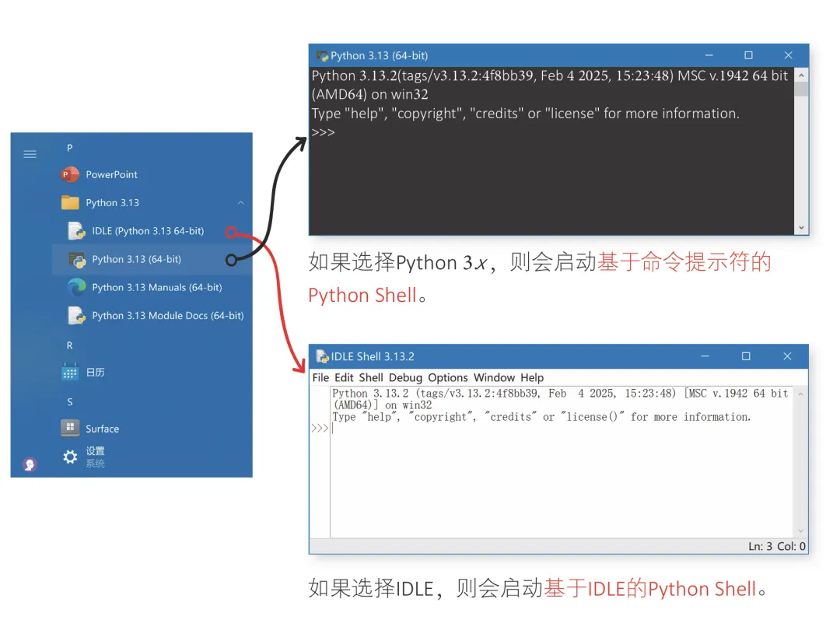Image resolution: width=840 pixels, height=620 pixels.
Task: Open the Help menu in IDLE
Action: [x=532, y=378]
